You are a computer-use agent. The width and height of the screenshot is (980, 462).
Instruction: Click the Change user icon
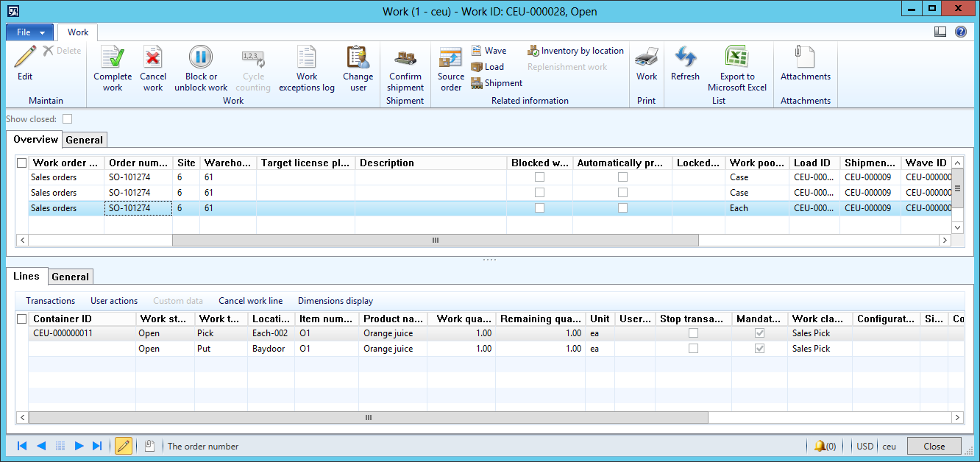[358, 59]
